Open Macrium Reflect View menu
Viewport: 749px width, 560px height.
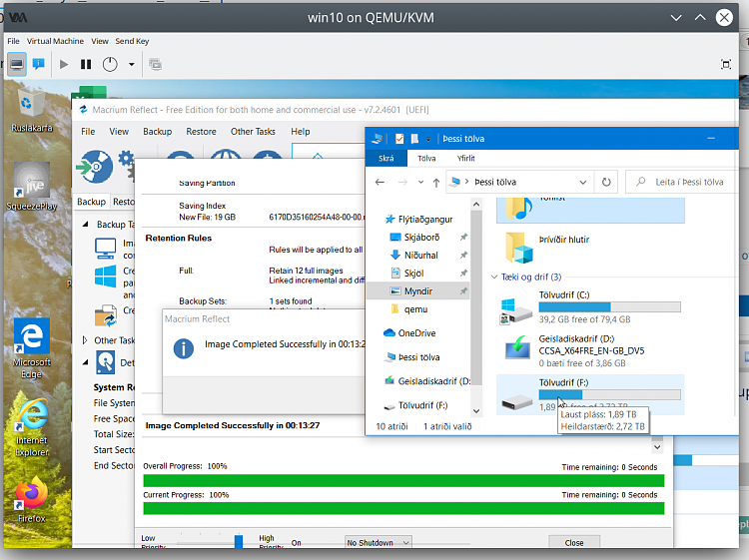[119, 132]
